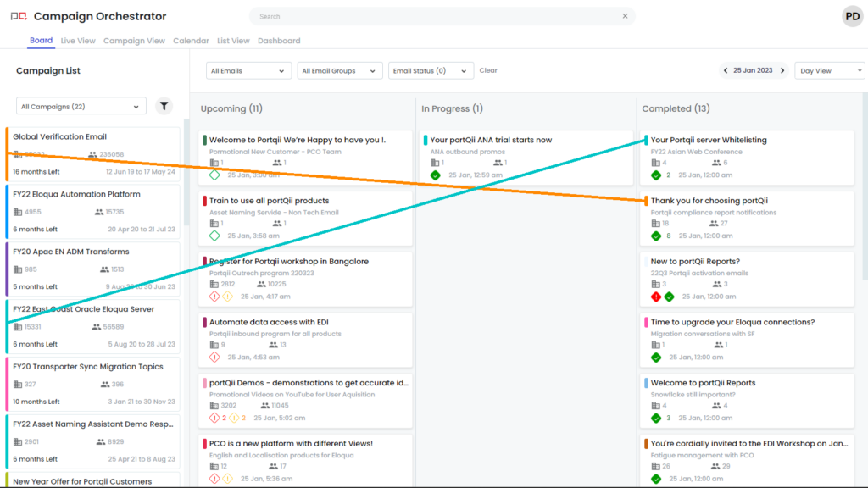The width and height of the screenshot is (868, 488).
Task: Switch to the Calendar tab
Action: tap(191, 41)
